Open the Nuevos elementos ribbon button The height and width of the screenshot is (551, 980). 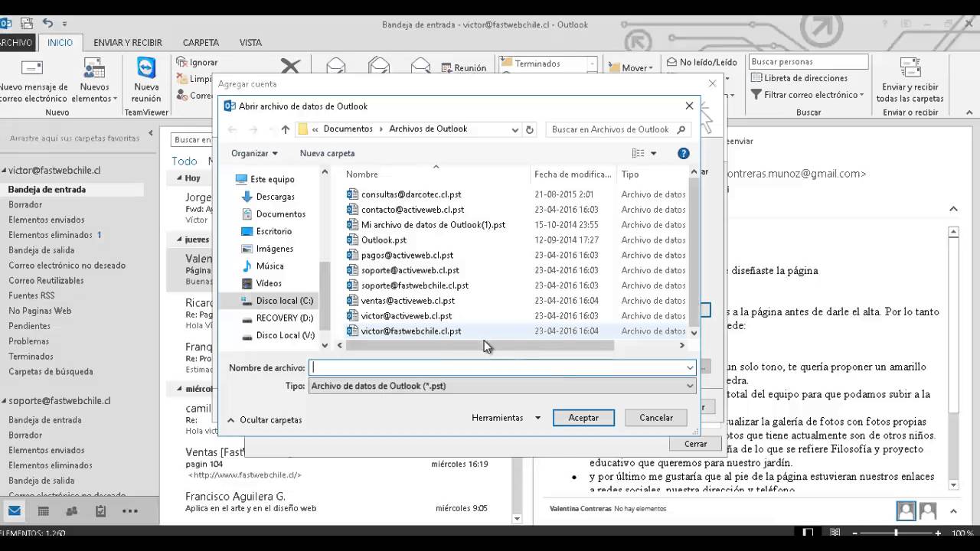(x=94, y=81)
